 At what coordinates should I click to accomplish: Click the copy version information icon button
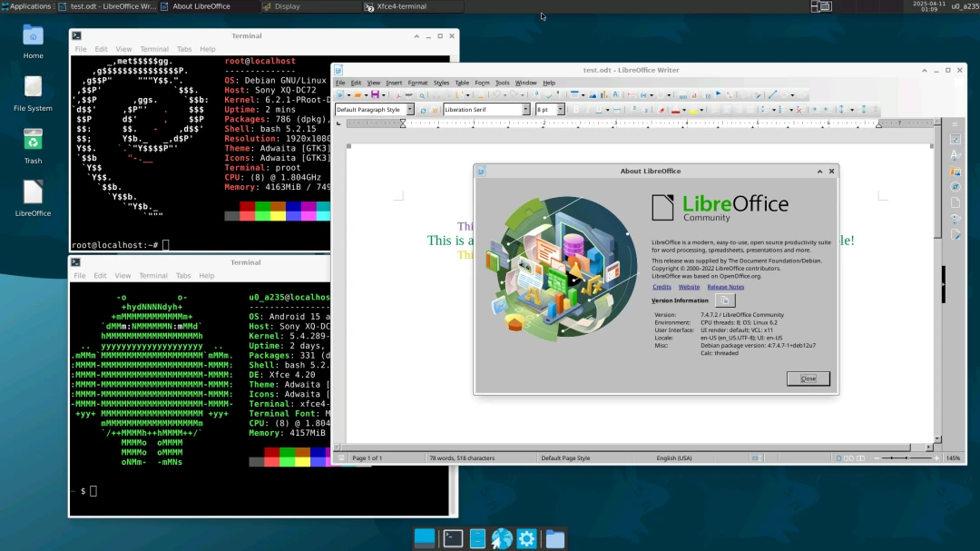tap(725, 300)
